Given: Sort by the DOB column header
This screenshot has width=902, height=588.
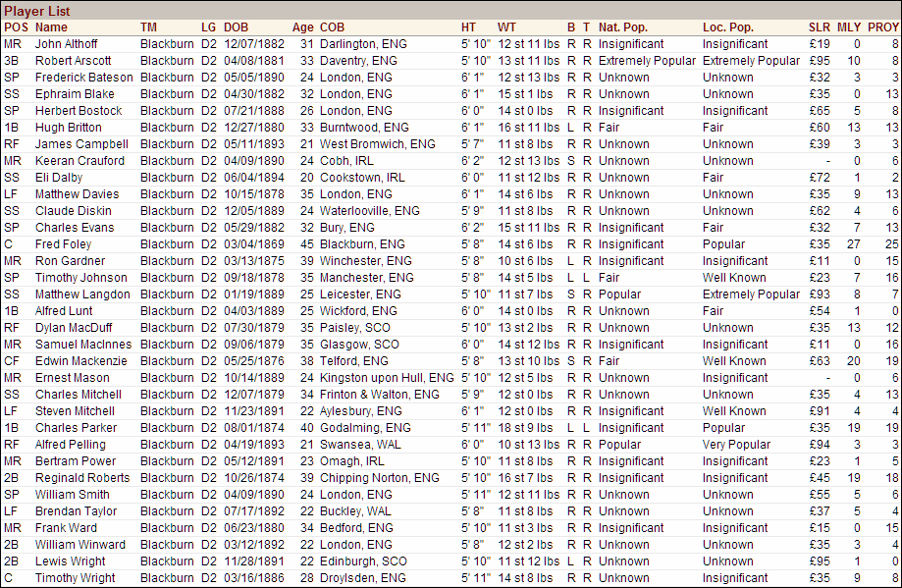Looking at the screenshot, I should pos(236,27).
